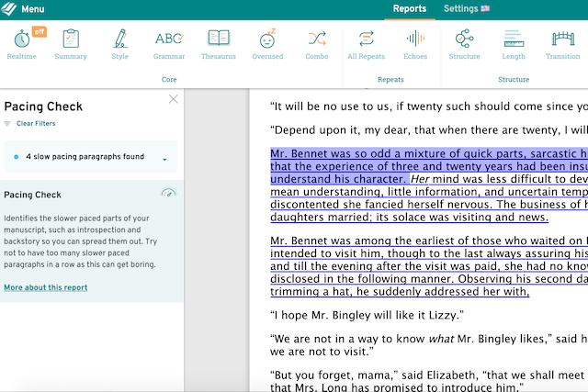The image size is (588, 392).
Task: Run the Style report
Action: (120, 45)
